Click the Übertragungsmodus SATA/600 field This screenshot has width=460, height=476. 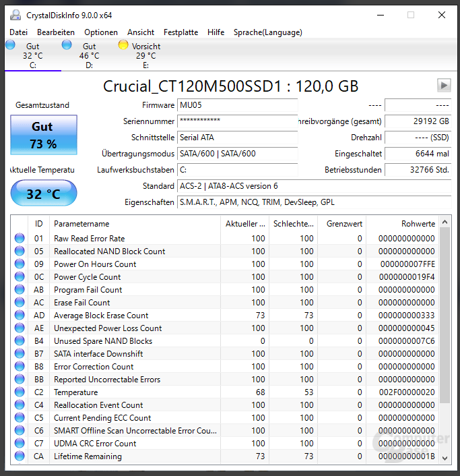pyautogui.click(x=238, y=154)
